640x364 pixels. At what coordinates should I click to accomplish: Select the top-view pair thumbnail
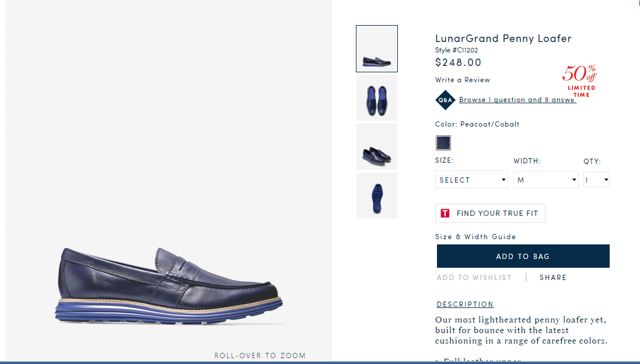pyautogui.click(x=377, y=97)
